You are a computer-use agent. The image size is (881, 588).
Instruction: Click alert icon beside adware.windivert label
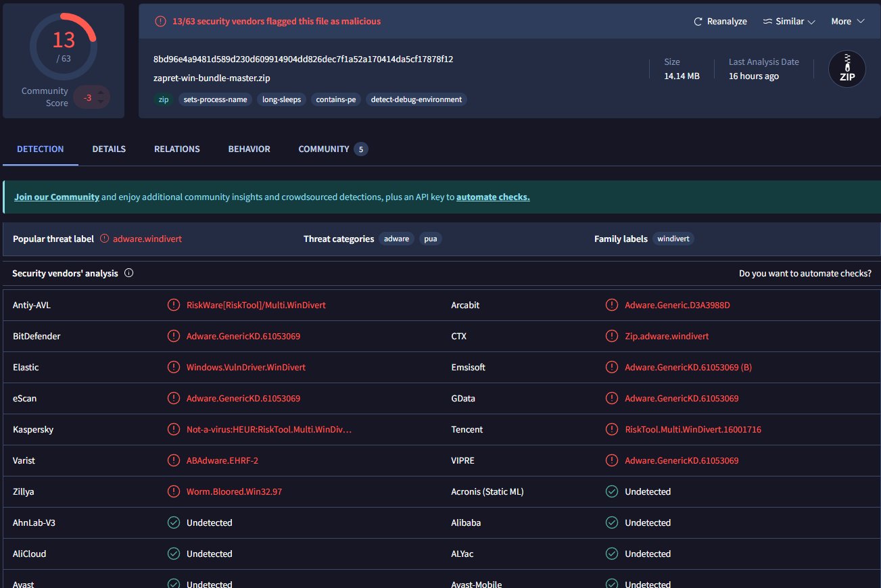(105, 239)
